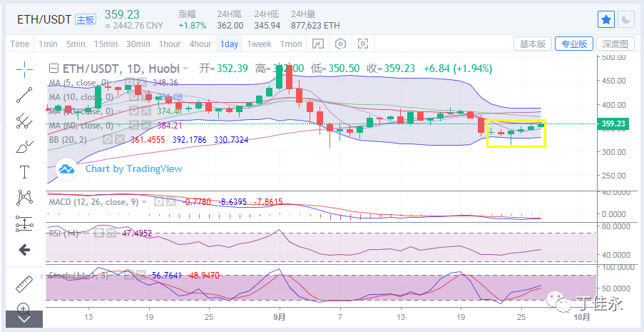Remove the RSI (14) indicator
The height and width of the screenshot is (332, 644).
(111, 233)
